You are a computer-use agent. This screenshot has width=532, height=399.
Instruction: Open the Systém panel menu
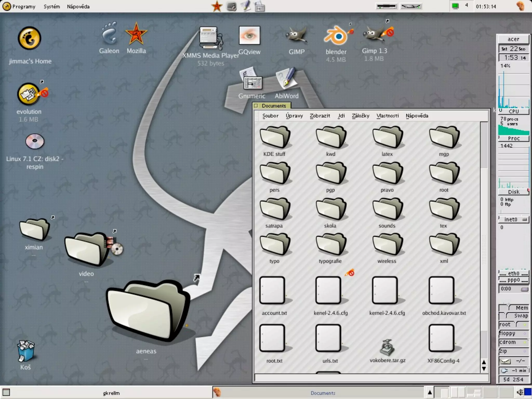tap(52, 6)
